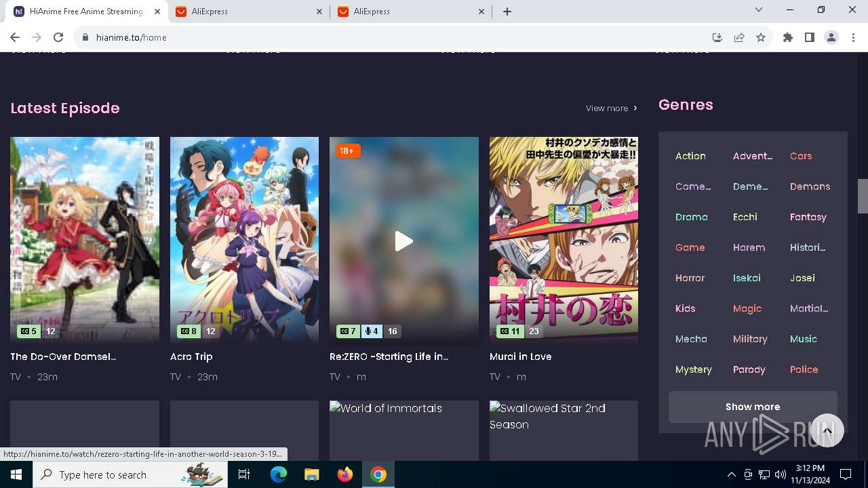Image resolution: width=868 pixels, height=488 pixels.
Task: Open the Chrome extensions puzzle icon
Action: click(788, 37)
